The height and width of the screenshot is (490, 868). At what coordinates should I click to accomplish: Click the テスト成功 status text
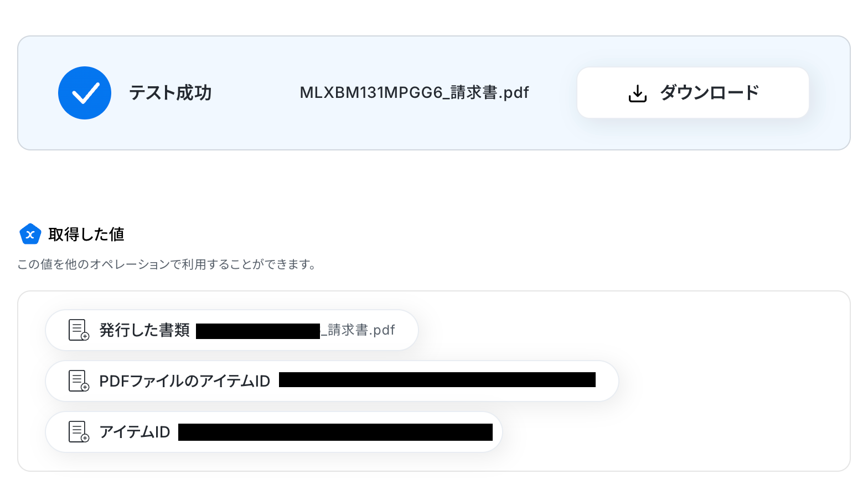click(170, 93)
